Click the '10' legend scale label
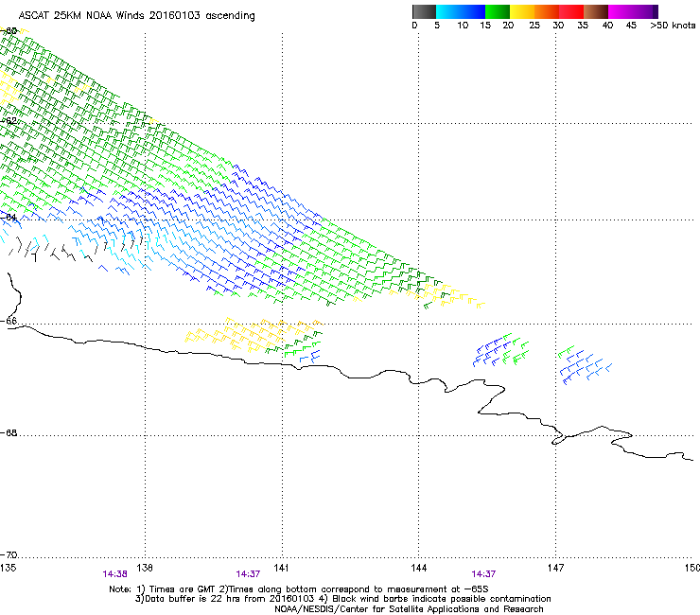Image resolution: width=700 pixels, height=615 pixels. [x=463, y=26]
